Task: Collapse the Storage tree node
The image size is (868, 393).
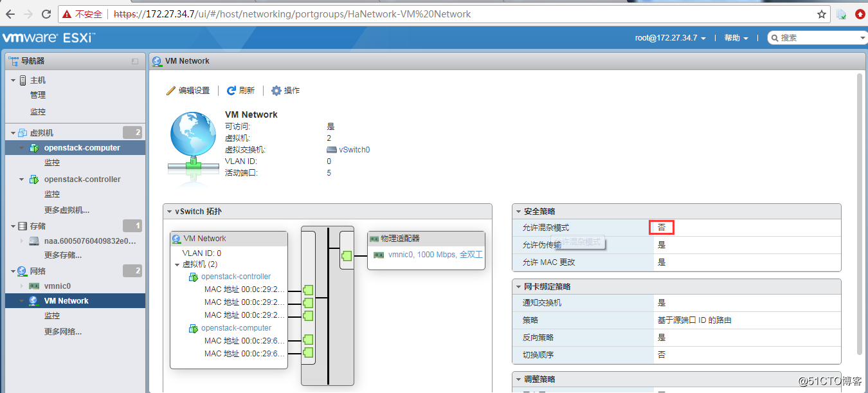Action: [13, 226]
